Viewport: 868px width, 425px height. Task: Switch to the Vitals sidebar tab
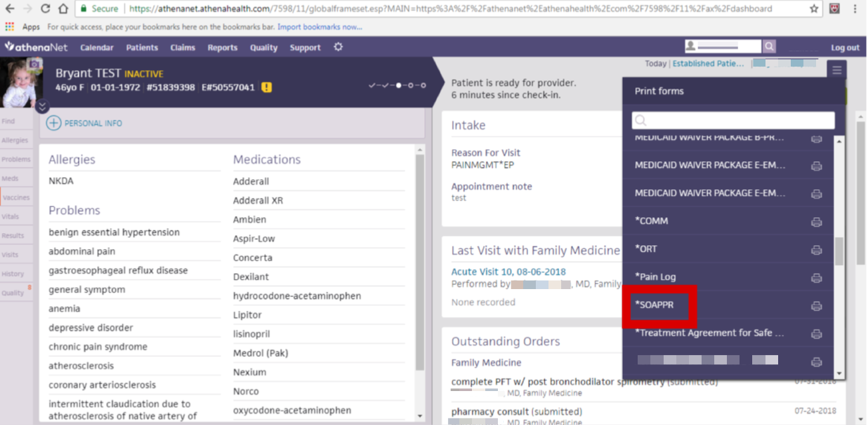(11, 216)
